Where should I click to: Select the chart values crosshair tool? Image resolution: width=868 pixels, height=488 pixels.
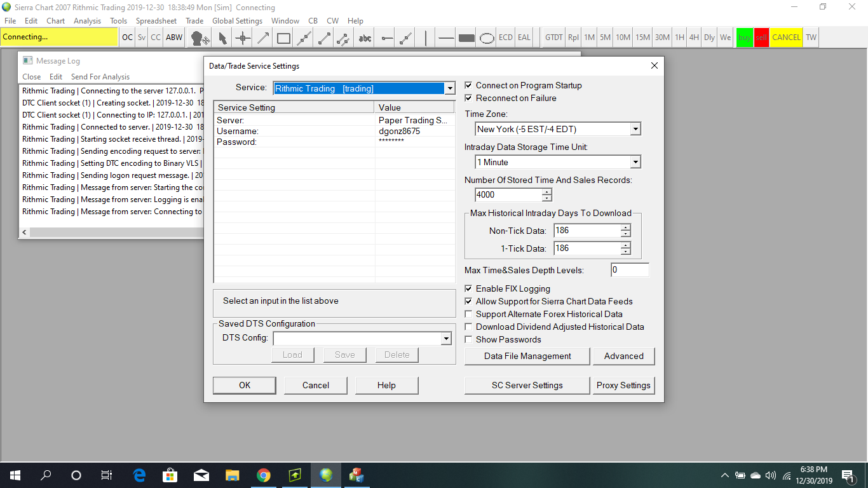[243, 37]
